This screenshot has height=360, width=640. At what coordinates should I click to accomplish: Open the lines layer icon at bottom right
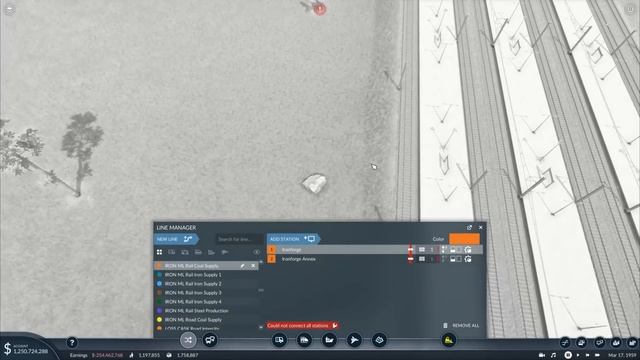565,342
